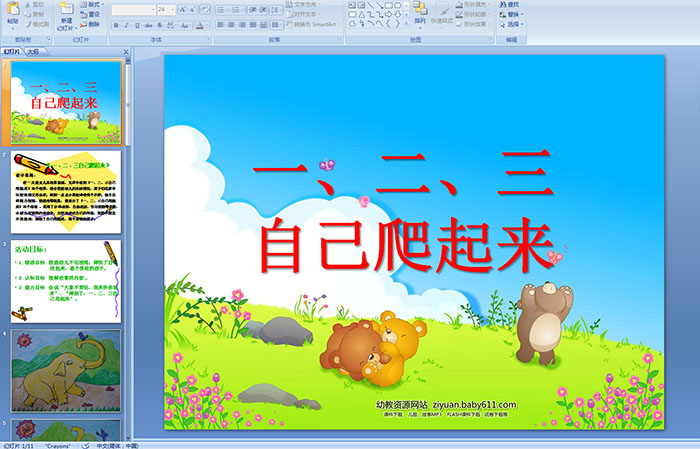Expand the shapes gallery More arrow
The image size is (700, 449).
point(406,23)
